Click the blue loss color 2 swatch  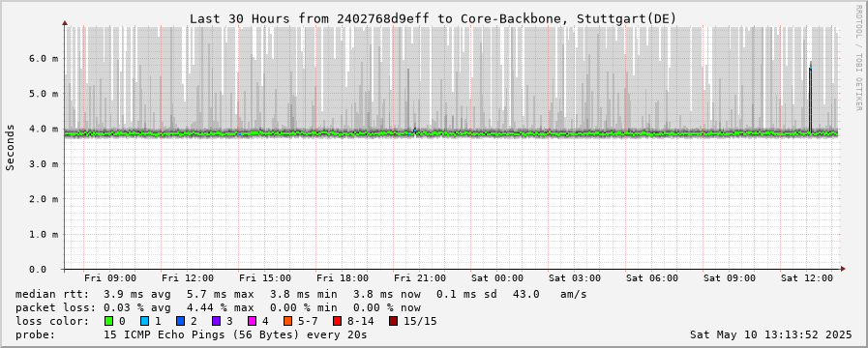179,321
